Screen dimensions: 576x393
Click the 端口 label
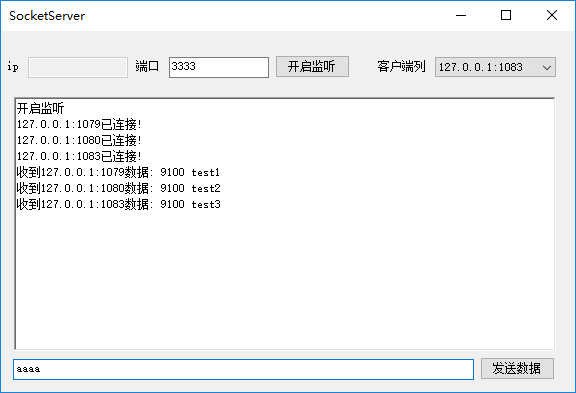pyautogui.click(x=147, y=66)
